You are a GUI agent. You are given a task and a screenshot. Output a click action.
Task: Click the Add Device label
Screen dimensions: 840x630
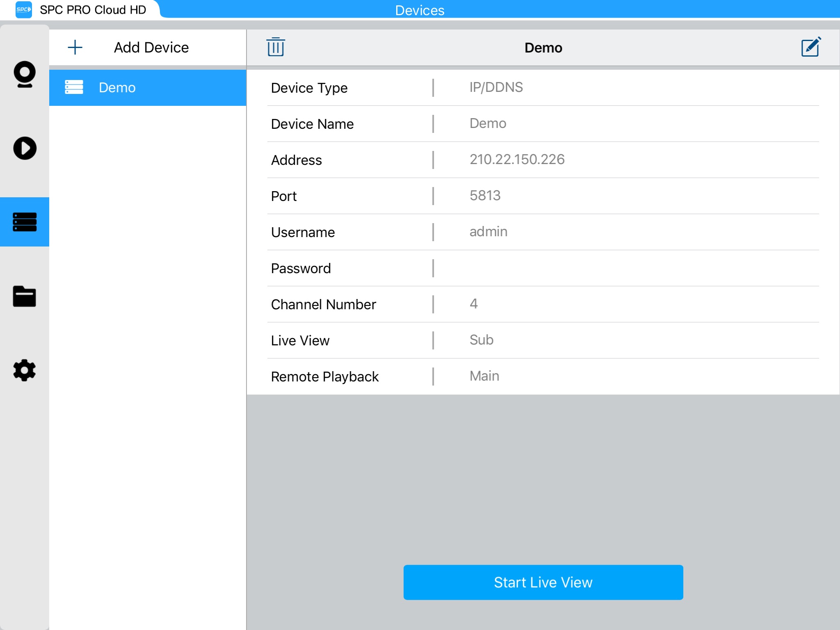pos(151,48)
